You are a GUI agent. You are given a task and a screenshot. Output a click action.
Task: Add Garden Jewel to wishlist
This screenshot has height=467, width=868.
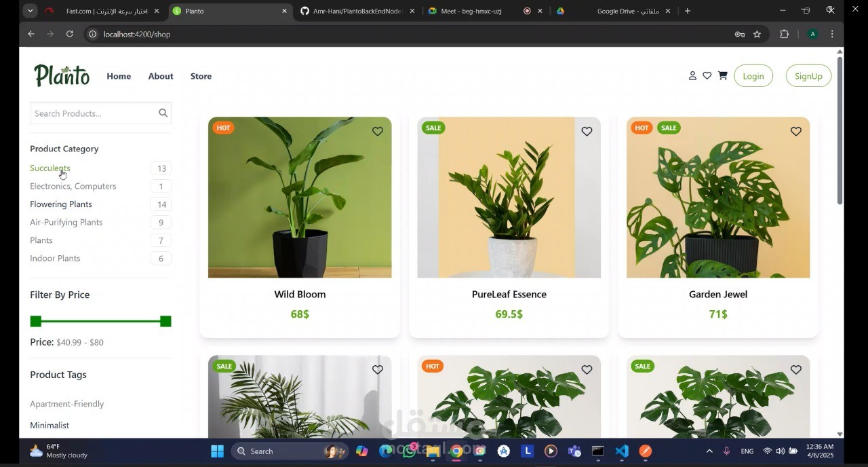[796, 132]
